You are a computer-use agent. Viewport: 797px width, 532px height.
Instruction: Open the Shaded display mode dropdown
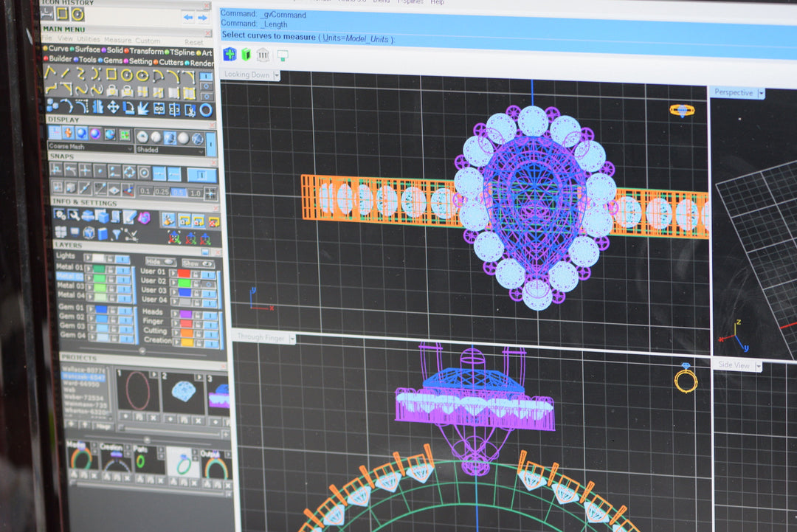pos(170,151)
